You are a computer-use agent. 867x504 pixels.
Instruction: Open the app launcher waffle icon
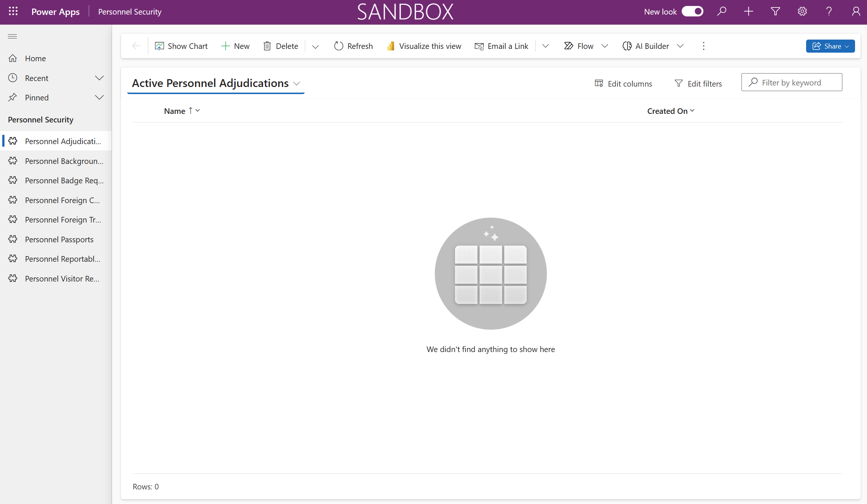[x=13, y=12]
